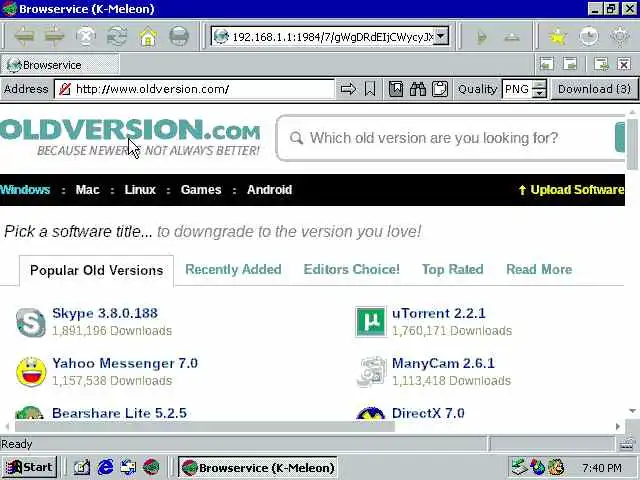The image size is (640, 480).
Task: Click the Find binoculars icon
Action: pyautogui.click(x=418, y=89)
